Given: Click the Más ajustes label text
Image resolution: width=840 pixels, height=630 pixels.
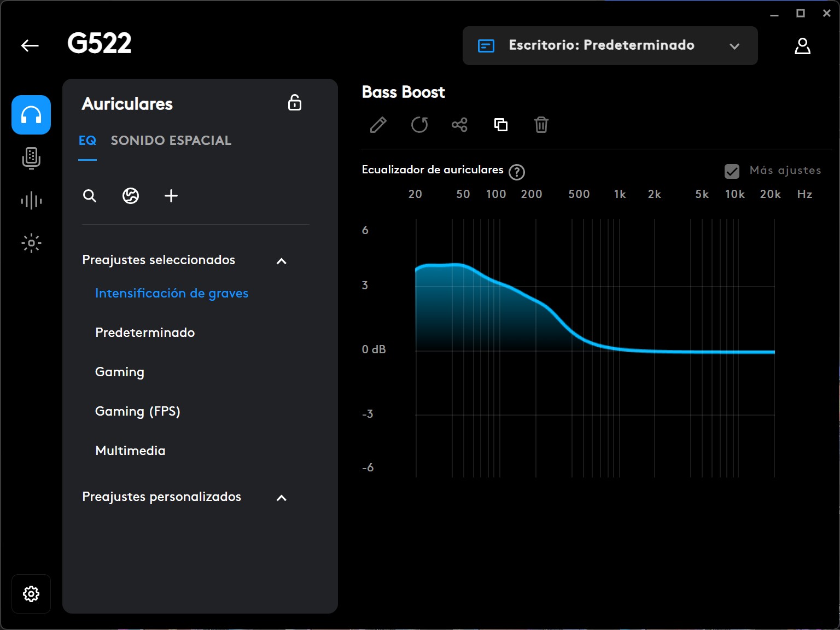Looking at the screenshot, I should 785,170.
